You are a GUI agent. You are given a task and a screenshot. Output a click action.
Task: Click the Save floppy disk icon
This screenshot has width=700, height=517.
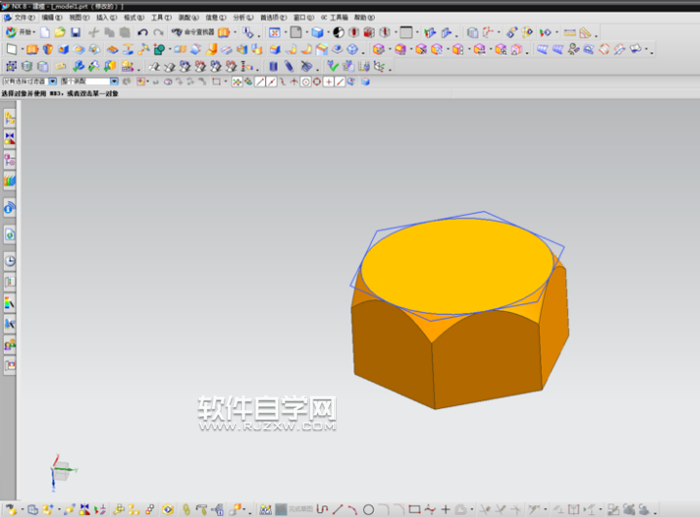75,33
